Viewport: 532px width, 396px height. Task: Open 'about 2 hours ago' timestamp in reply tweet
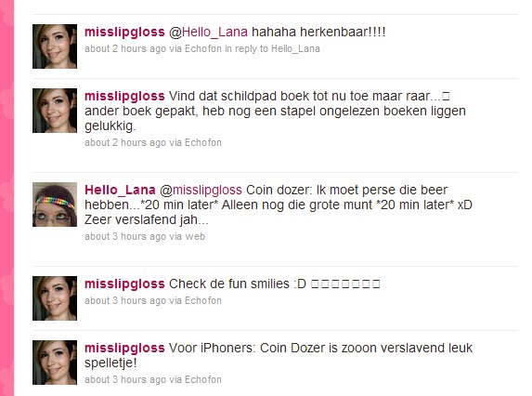point(125,49)
